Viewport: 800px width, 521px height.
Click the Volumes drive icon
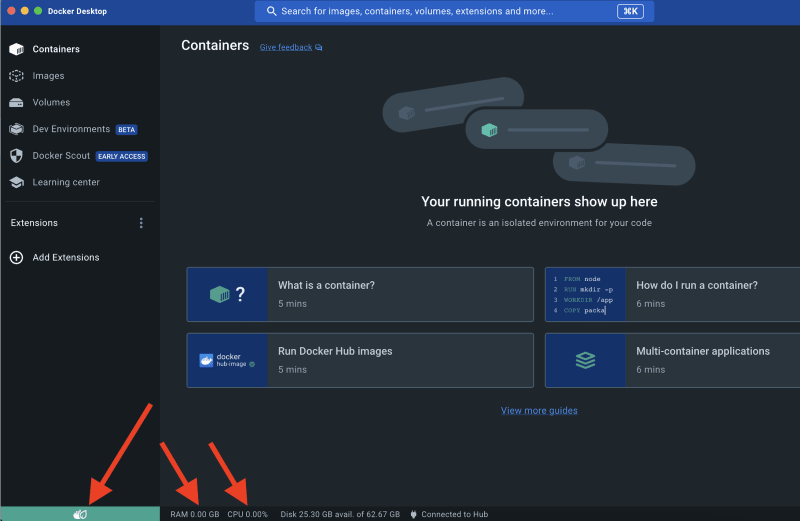pos(16,103)
